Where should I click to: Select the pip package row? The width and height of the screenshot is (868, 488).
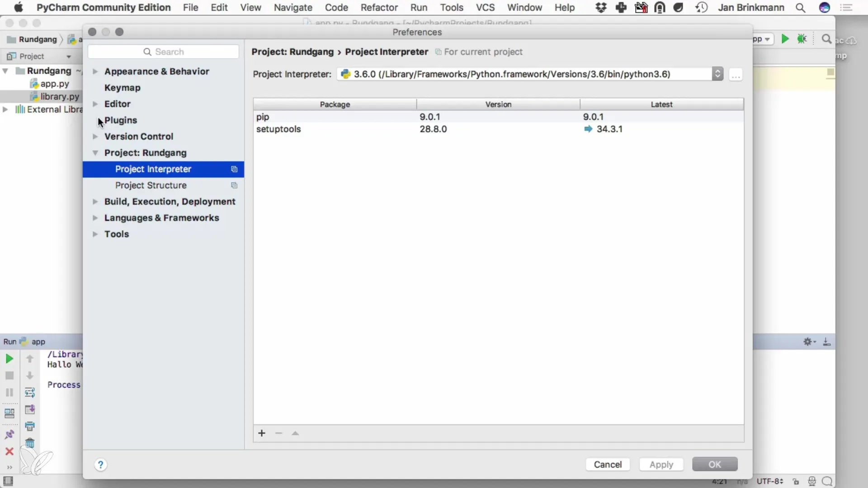(x=498, y=117)
